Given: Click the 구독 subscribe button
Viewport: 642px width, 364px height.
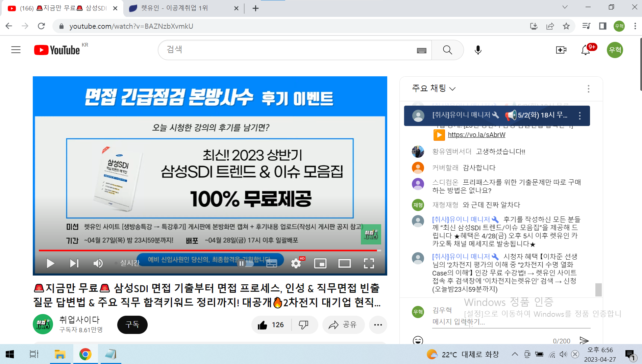Looking at the screenshot, I should pos(132,325).
